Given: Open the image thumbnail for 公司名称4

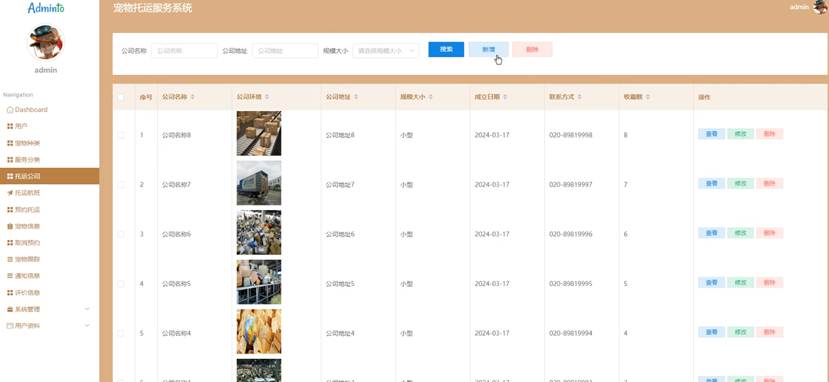Looking at the screenshot, I should coord(259,331).
